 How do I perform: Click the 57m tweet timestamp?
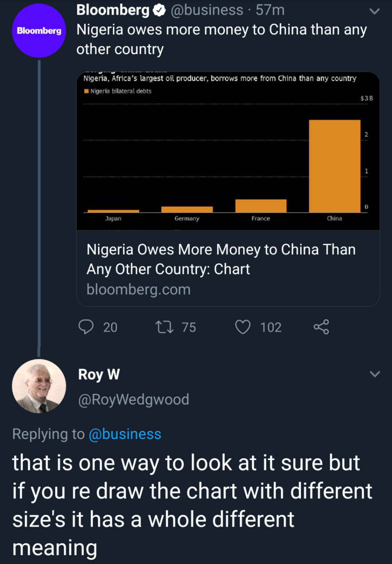pos(270,10)
